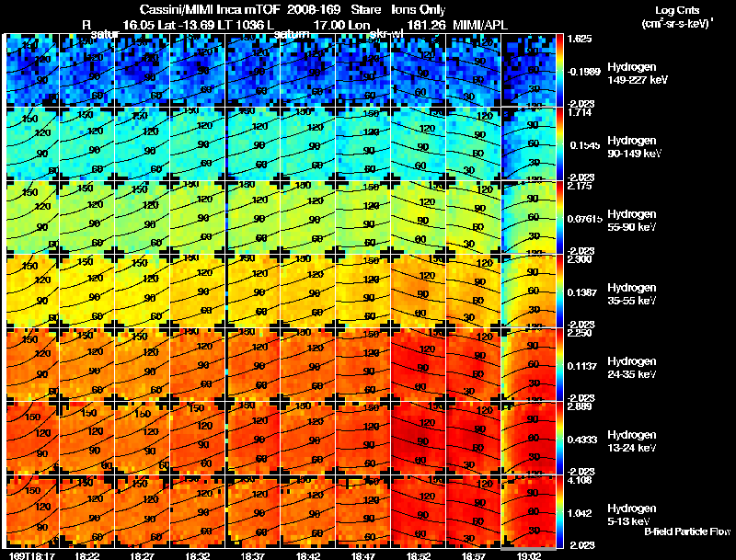
Task: Click the 2.300 color scale value
Action: (x=580, y=259)
